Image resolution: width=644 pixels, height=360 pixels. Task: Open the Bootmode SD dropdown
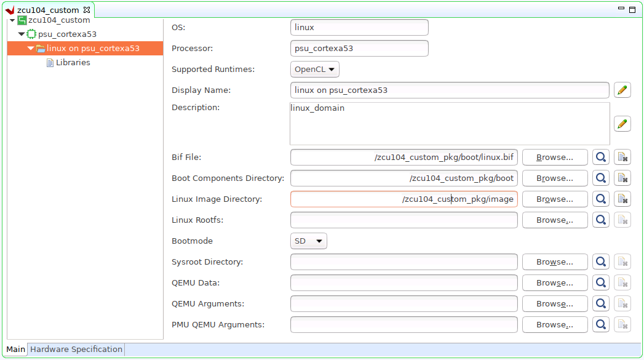click(x=308, y=241)
